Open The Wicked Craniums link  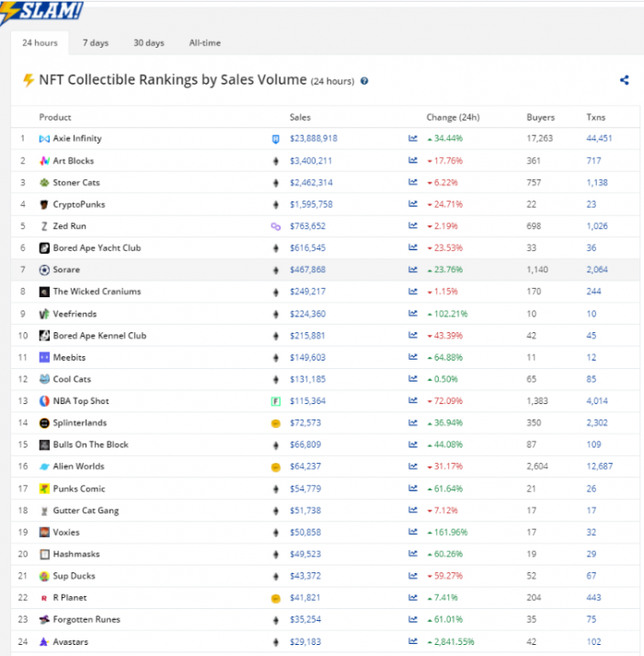point(97,292)
